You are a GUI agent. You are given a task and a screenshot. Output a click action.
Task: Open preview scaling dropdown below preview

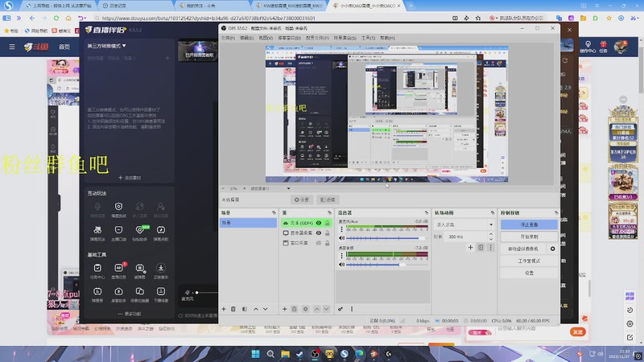tap(270, 188)
